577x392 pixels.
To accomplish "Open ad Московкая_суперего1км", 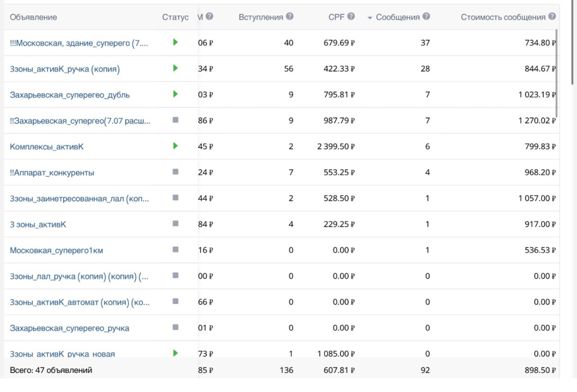I will 56,251.
